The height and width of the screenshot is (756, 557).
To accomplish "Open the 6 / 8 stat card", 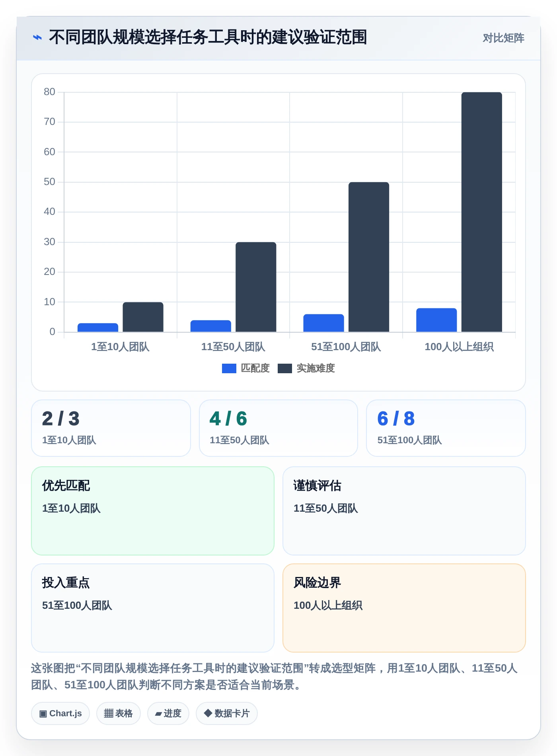I will (446, 428).
